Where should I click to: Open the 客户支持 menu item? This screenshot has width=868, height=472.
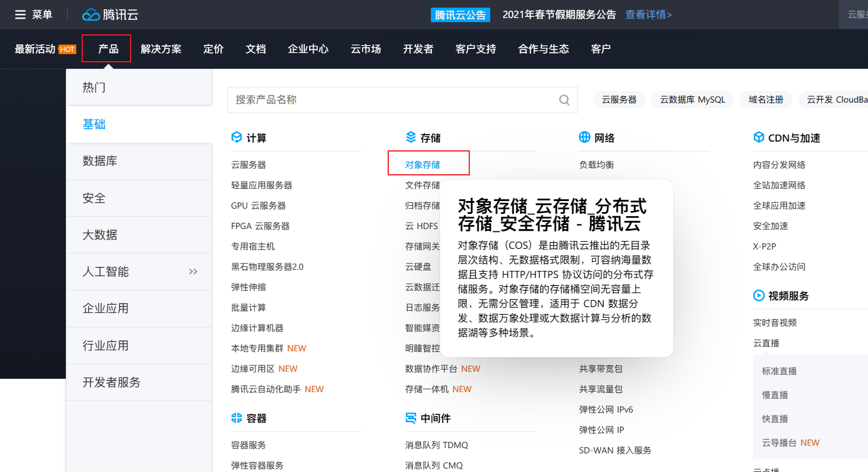pyautogui.click(x=476, y=49)
